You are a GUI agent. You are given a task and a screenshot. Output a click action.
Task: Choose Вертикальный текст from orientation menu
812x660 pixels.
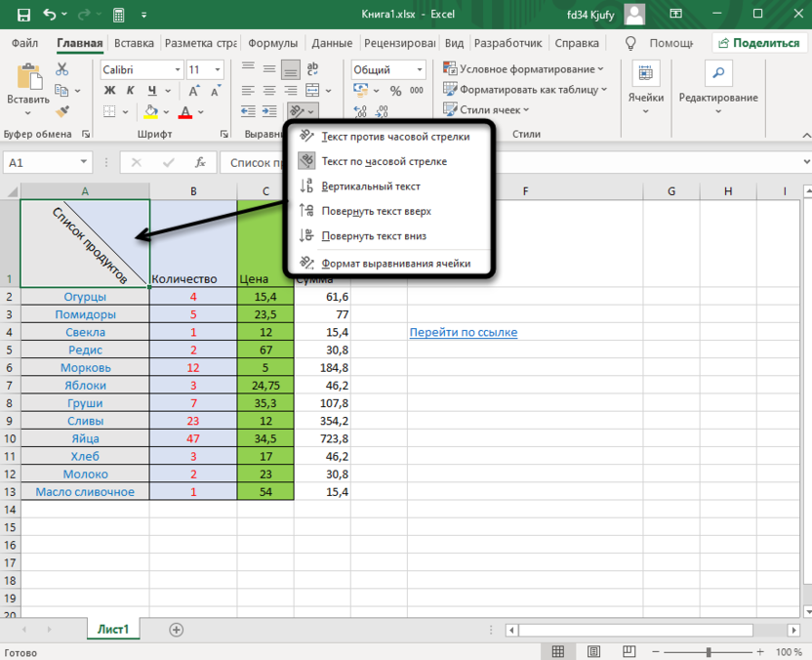coord(371,186)
